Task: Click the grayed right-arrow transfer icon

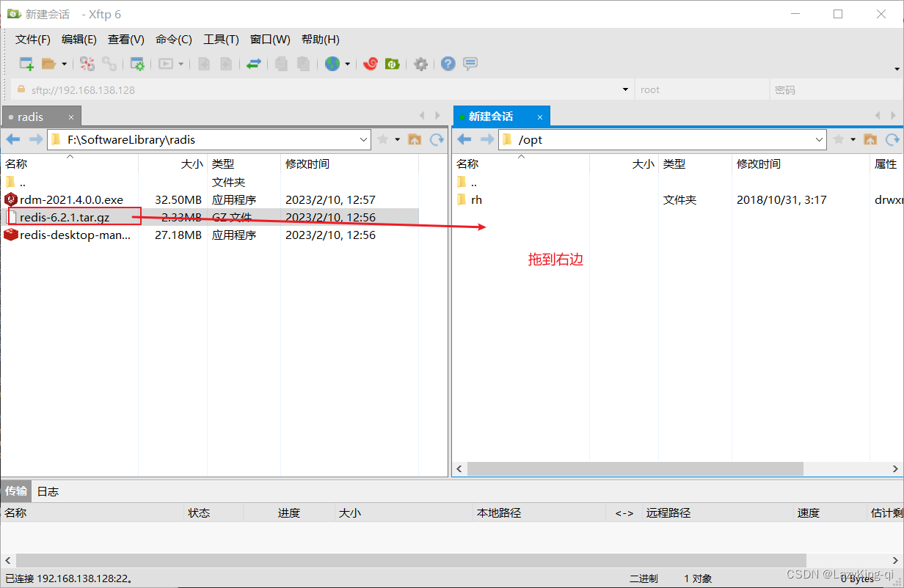Action: click(226, 64)
